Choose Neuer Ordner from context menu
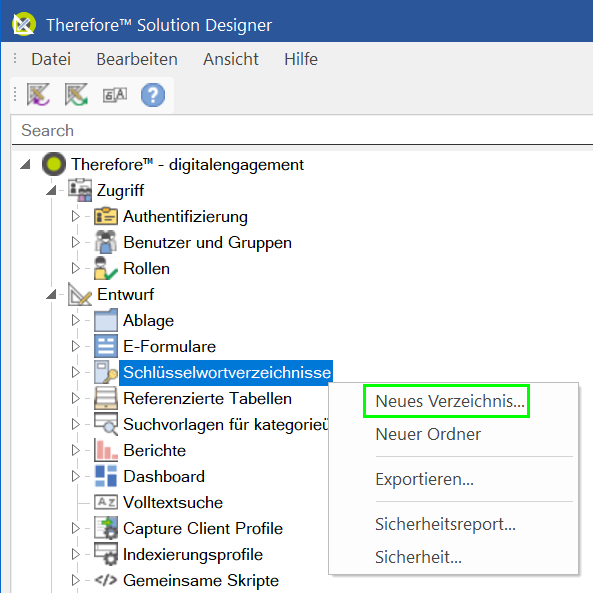Viewport: 593px width, 593px height. (428, 434)
